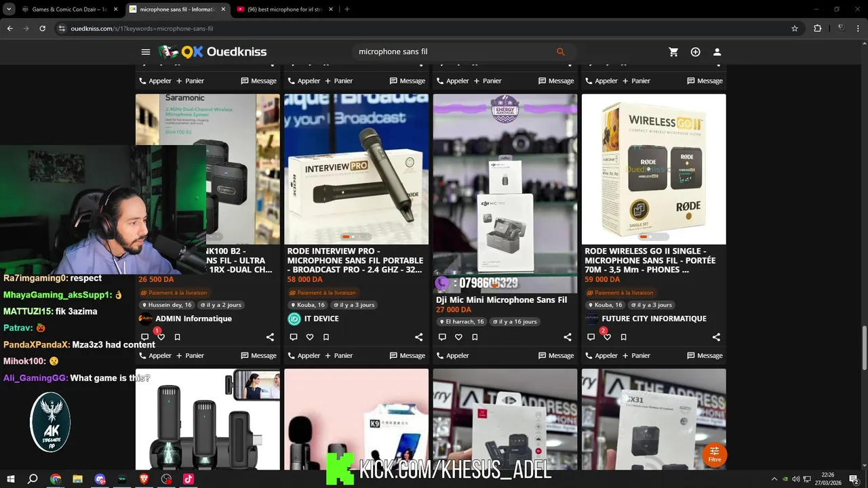This screenshot has width=868, height=488.
Task: Reload the page
Action: point(42,28)
